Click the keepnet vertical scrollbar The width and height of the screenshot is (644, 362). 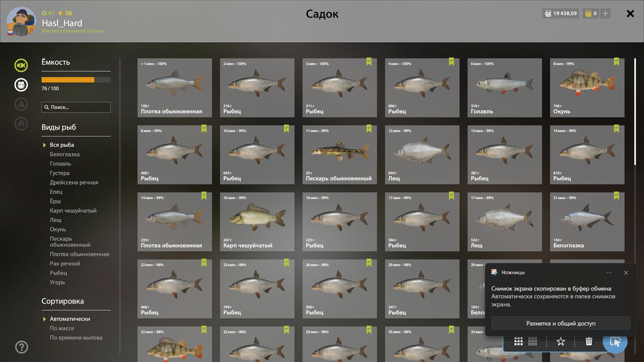[635, 112]
